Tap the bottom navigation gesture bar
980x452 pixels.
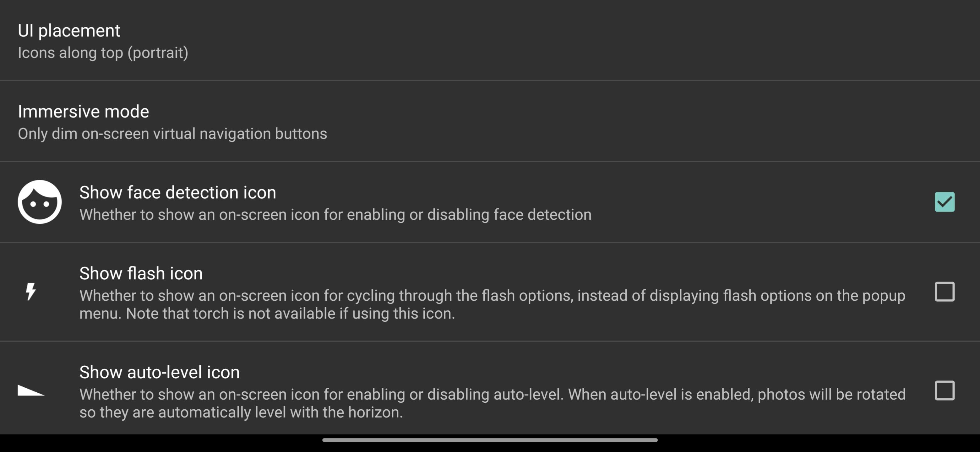(490, 440)
